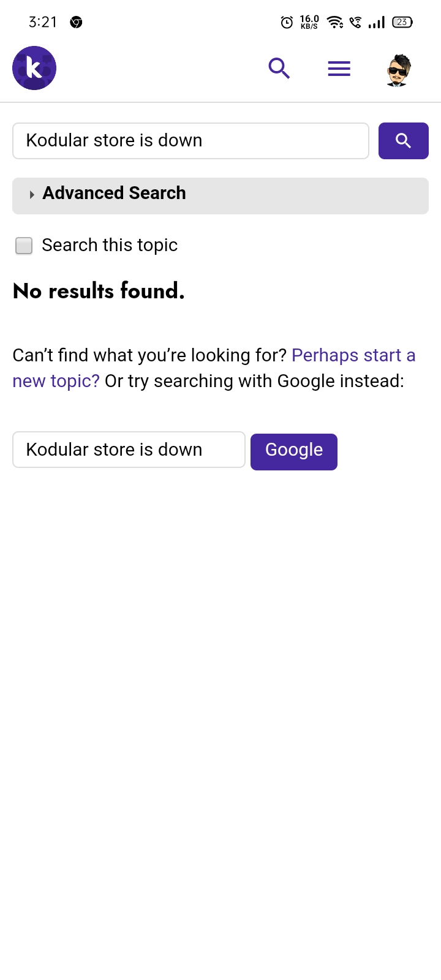Submit search with purple magnifier button

pyautogui.click(x=404, y=141)
